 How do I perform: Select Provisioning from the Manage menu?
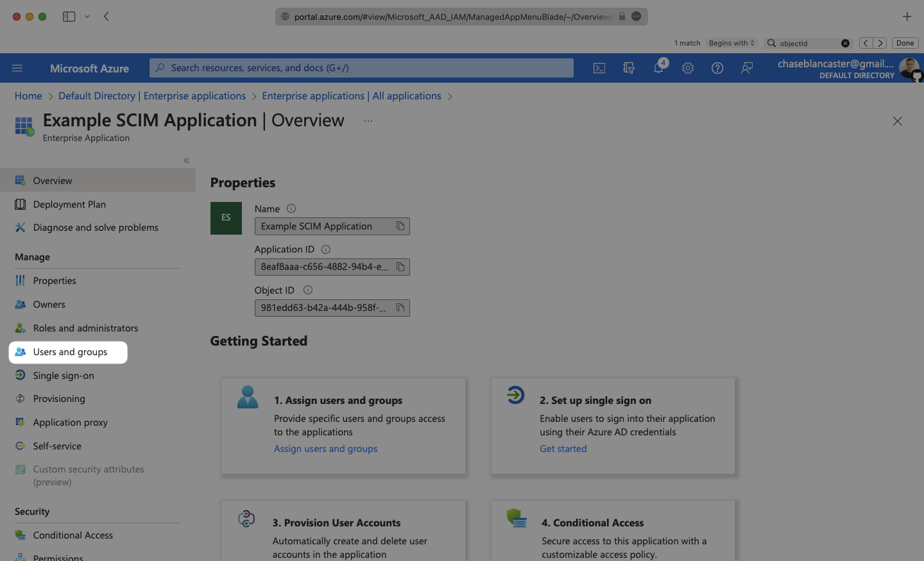pyautogui.click(x=59, y=399)
